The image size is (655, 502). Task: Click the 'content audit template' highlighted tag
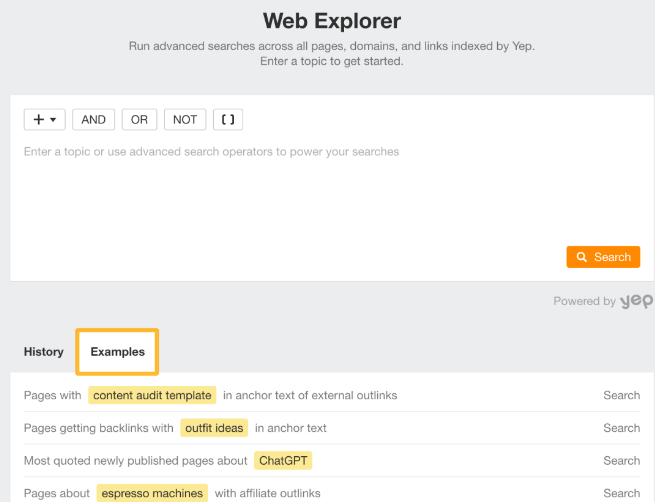tap(152, 395)
